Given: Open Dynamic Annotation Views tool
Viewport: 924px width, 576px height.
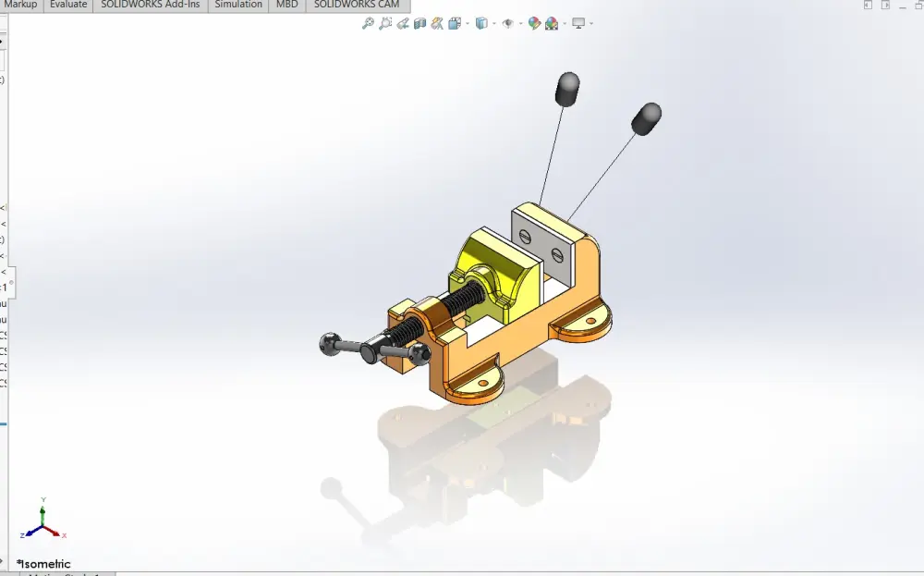Looking at the screenshot, I should (x=437, y=24).
